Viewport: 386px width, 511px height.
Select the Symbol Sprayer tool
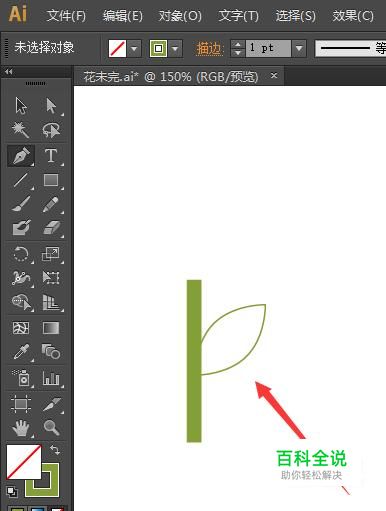[x=21, y=378]
